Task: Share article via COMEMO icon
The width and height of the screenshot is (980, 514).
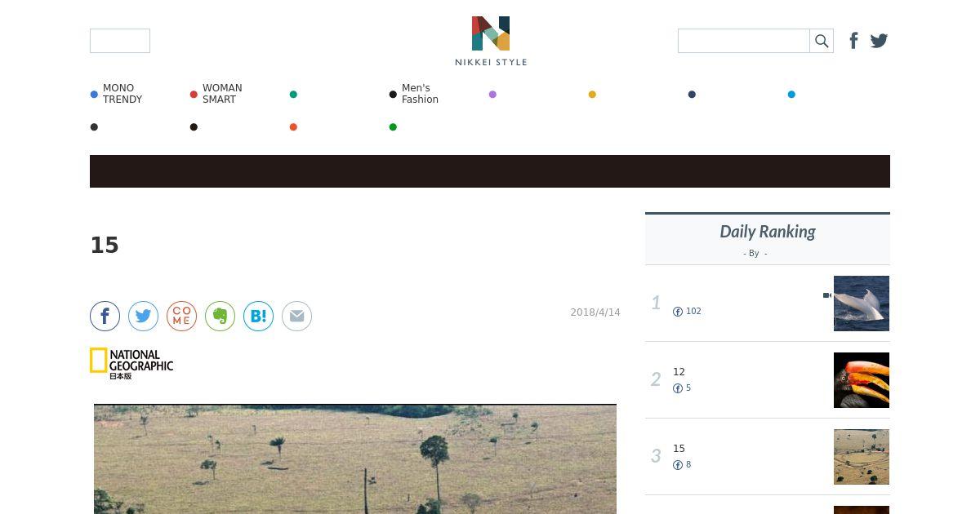Action: pos(181,316)
